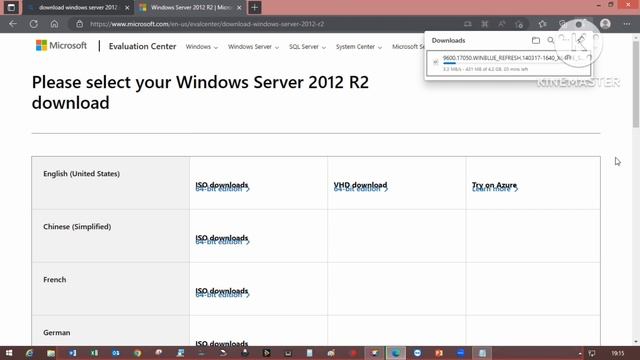Open the Favorites list
Image resolution: width=640 pixels, height=360 pixels.
click(x=542, y=24)
